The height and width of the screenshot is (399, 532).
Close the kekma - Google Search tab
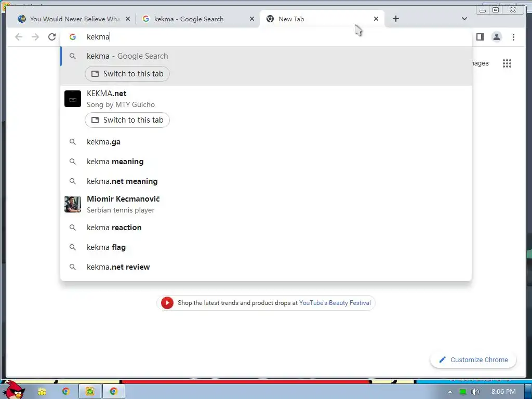coord(252,19)
